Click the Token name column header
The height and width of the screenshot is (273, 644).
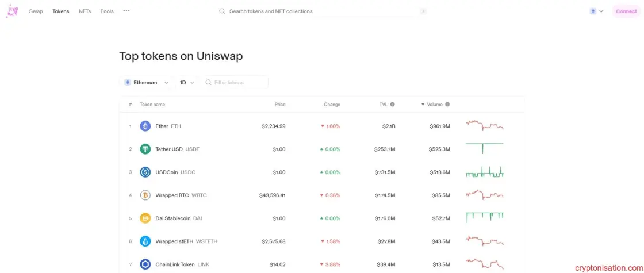coord(152,104)
